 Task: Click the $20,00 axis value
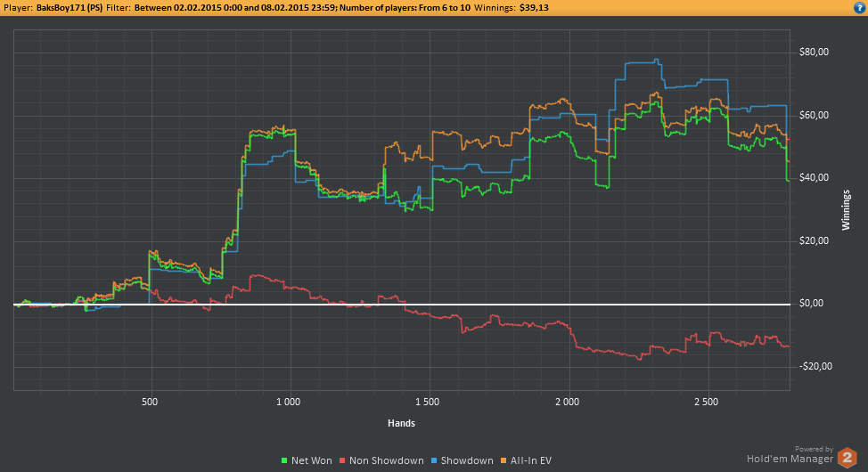814,240
